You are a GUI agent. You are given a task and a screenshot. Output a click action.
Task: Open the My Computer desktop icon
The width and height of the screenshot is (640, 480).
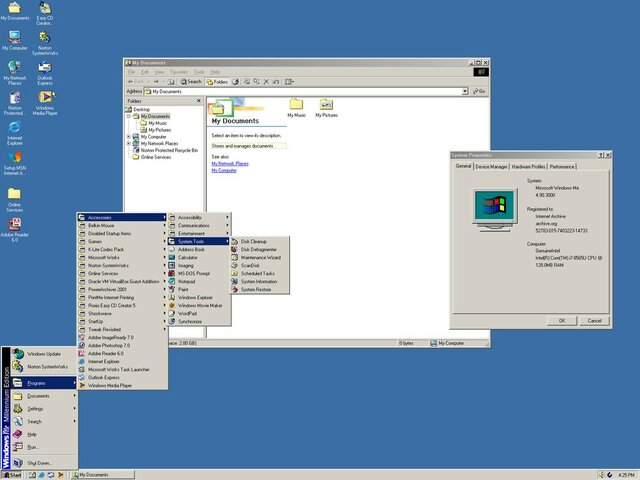[x=15, y=40]
